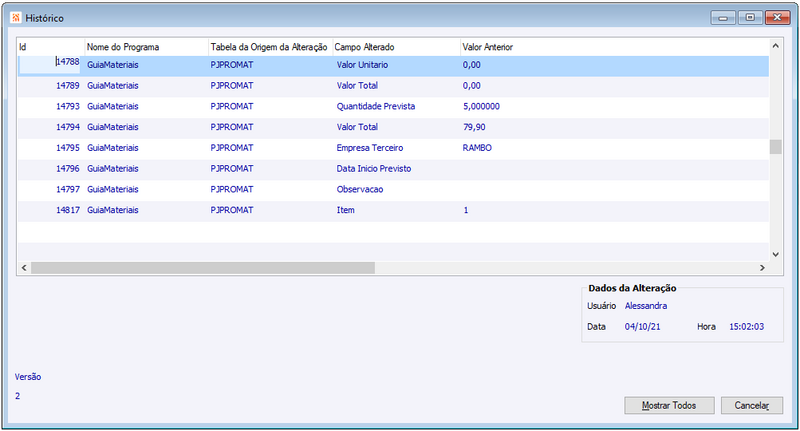Select the row with Id 14797
This screenshot has height=431, width=800.
click(393, 189)
